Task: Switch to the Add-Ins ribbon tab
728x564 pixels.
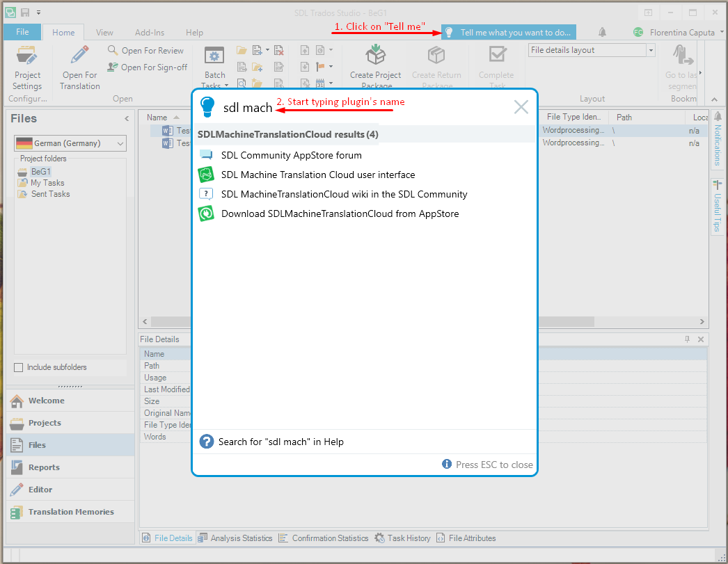Action: pos(150,33)
